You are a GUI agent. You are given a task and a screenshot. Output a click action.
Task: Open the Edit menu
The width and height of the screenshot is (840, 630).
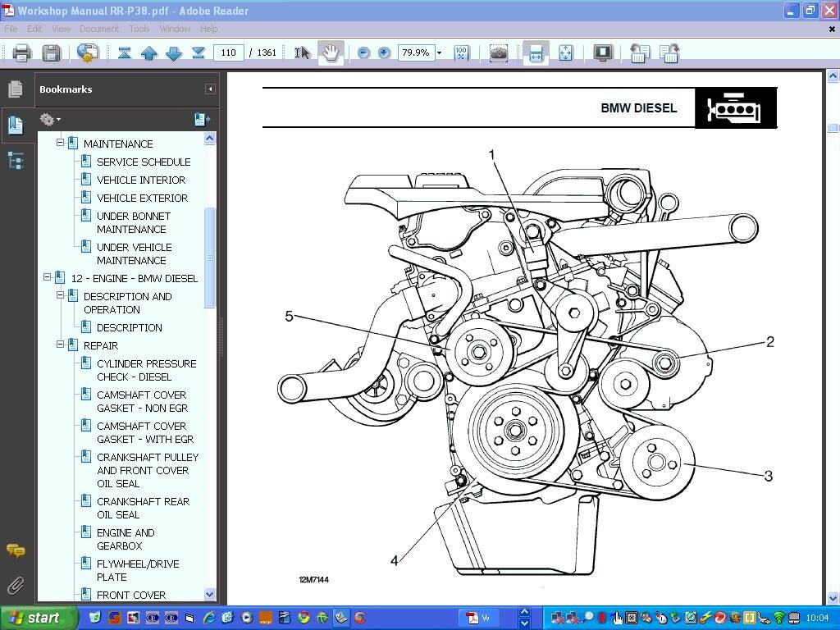34,29
